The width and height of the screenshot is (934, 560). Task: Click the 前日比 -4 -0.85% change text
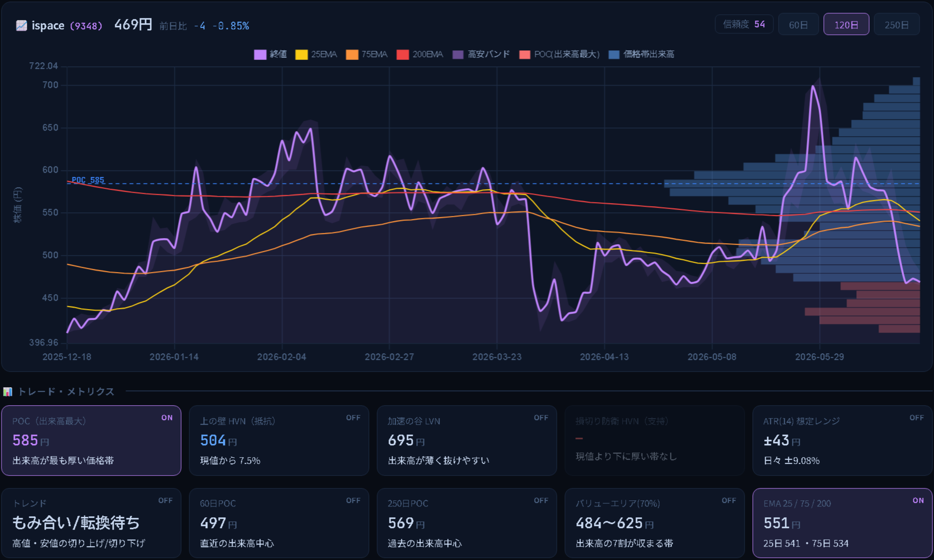coord(204,26)
